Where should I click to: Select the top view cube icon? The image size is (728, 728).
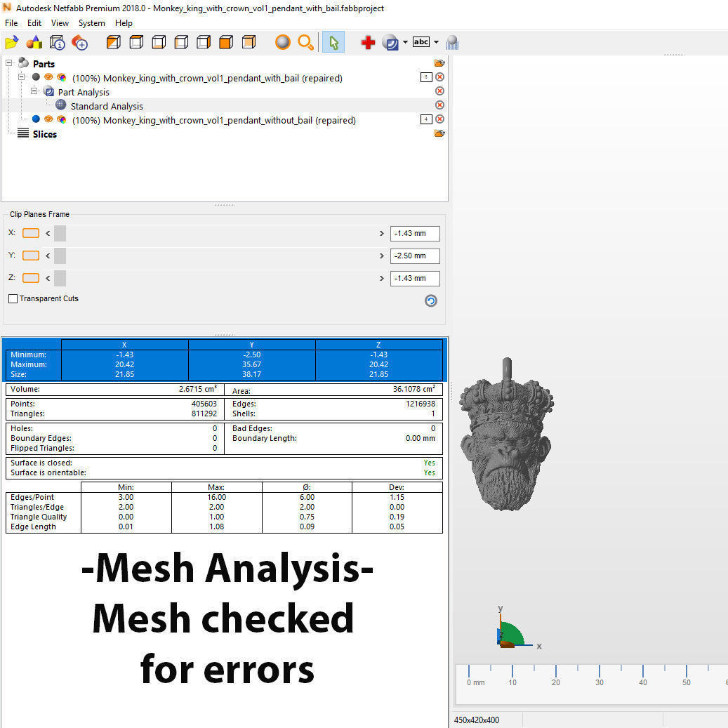coord(136,42)
